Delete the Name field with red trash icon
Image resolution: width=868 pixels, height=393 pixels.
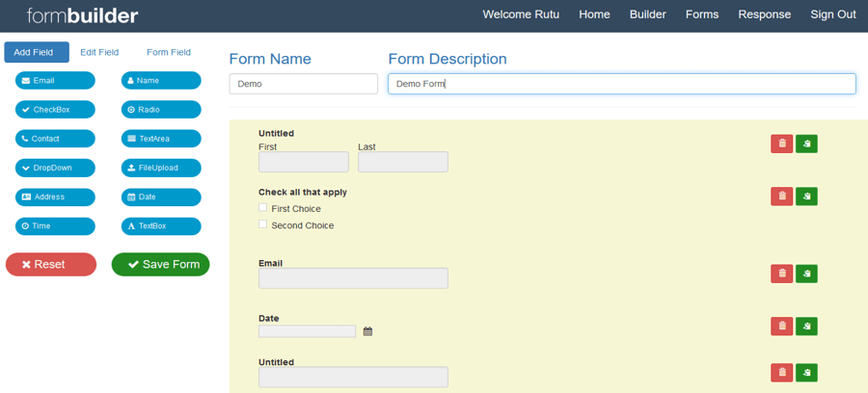pos(781,144)
